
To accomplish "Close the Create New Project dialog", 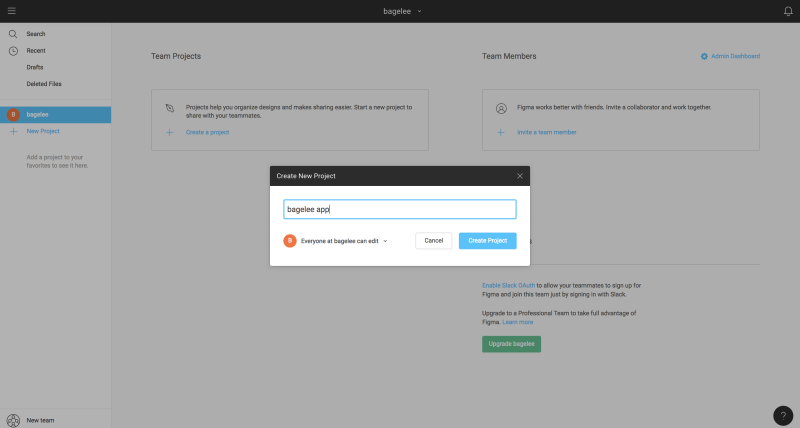I will click(x=520, y=176).
